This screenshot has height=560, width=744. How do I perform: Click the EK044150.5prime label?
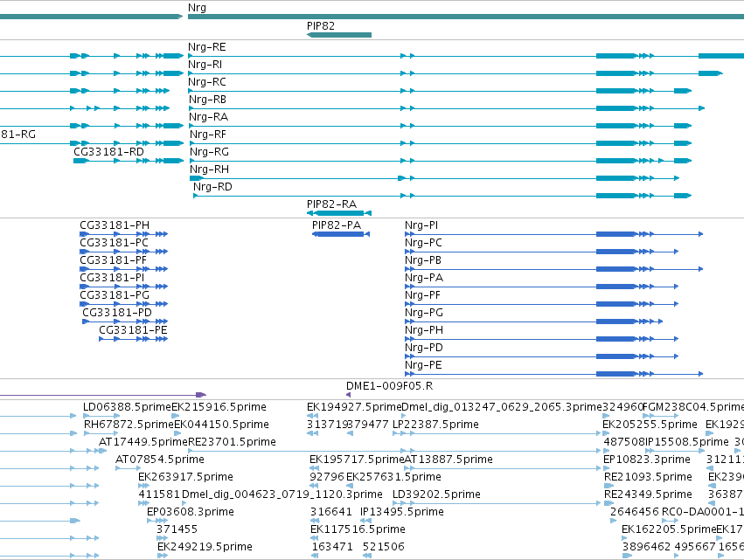click(x=221, y=425)
